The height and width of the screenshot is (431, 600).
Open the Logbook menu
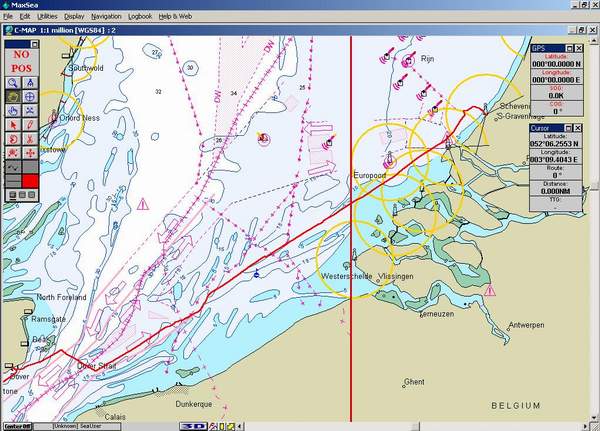140,17
